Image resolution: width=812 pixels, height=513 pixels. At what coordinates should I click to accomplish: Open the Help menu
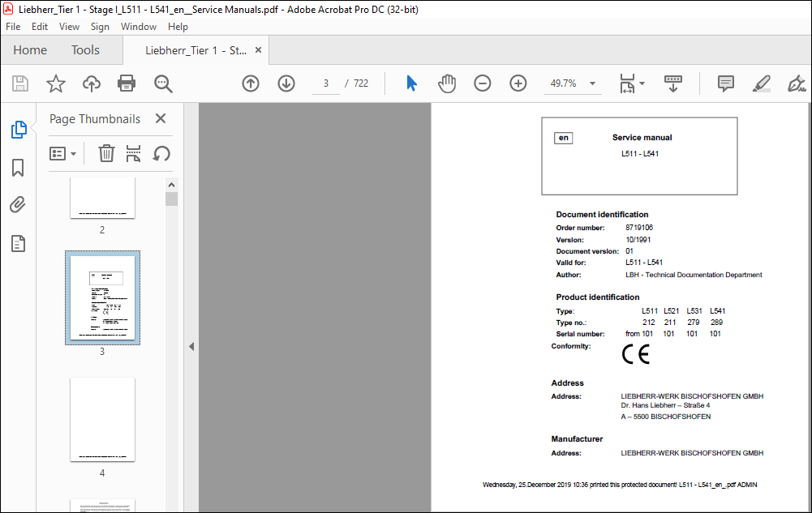click(x=178, y=27)
